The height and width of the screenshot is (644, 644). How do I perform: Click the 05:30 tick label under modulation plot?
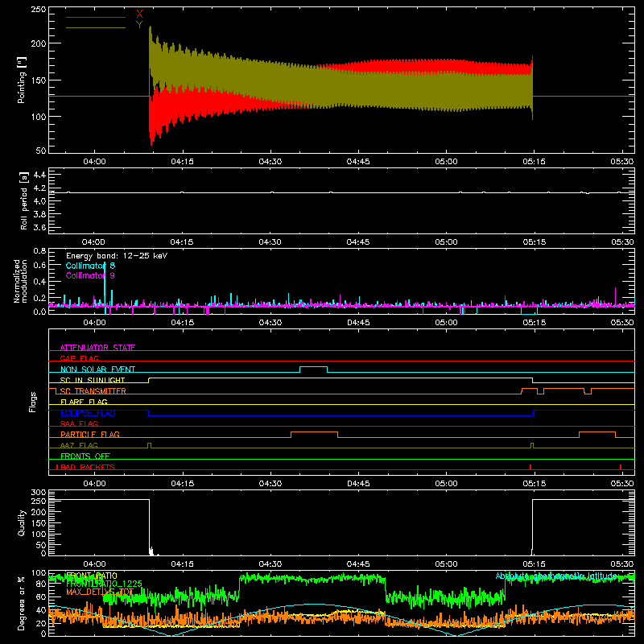tap(622, 323)
